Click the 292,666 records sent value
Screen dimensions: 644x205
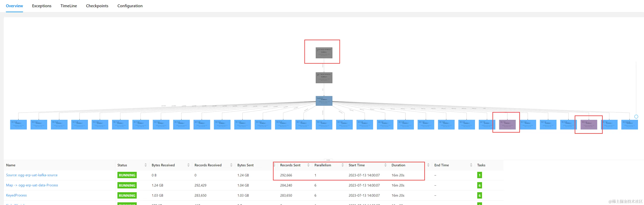pos(286,175)
